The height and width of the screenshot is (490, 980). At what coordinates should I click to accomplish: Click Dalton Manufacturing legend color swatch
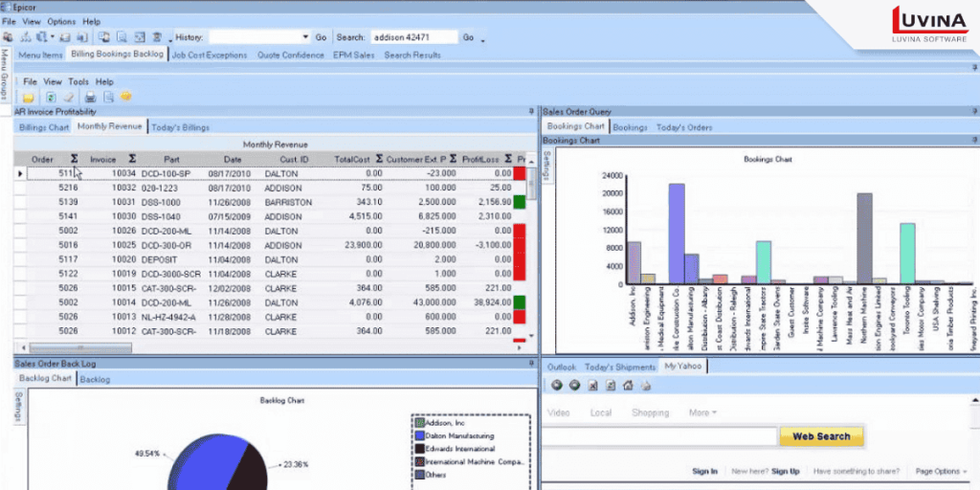coord(419,436)
